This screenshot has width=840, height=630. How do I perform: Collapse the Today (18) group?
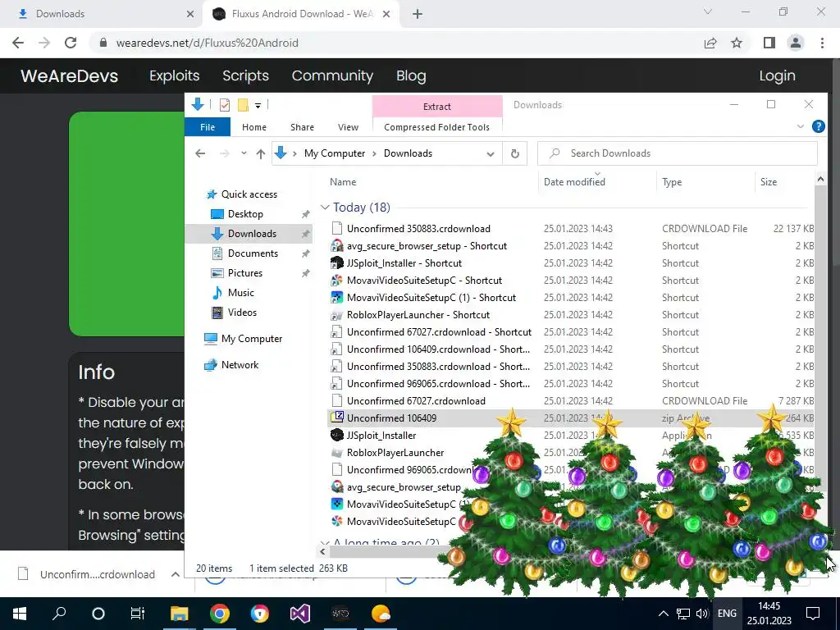coord(325,208)
